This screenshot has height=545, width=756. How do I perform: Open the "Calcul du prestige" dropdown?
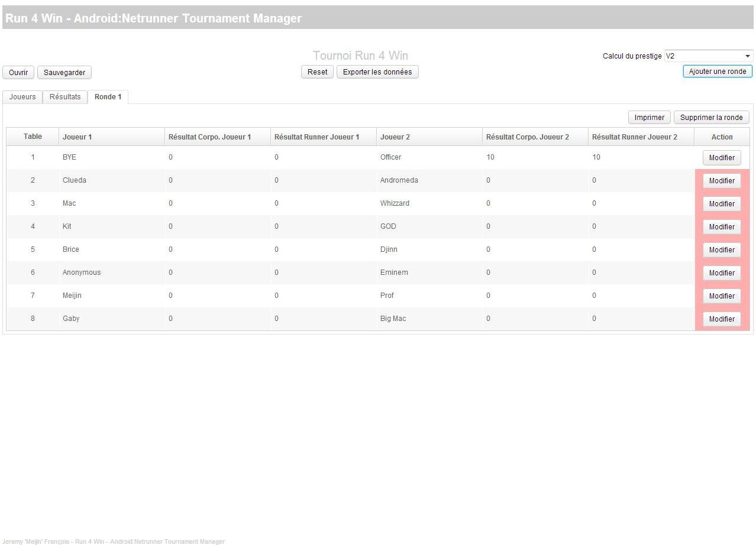[x=707, y=56]
